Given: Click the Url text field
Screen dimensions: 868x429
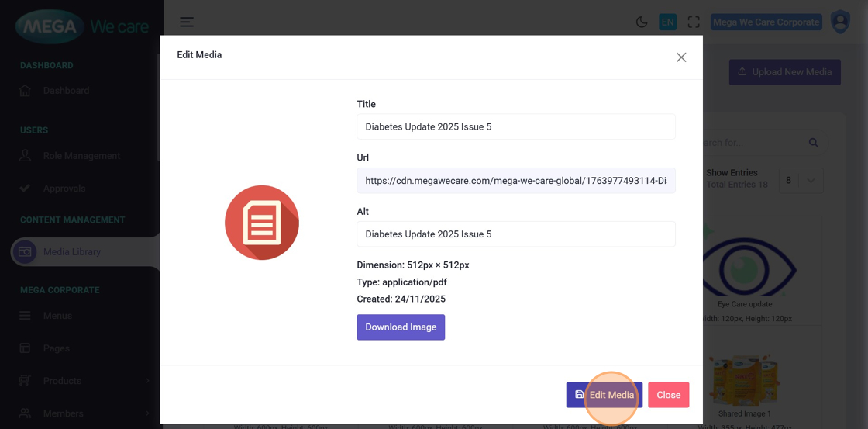Looking at the screenshot, I should 515,181.
